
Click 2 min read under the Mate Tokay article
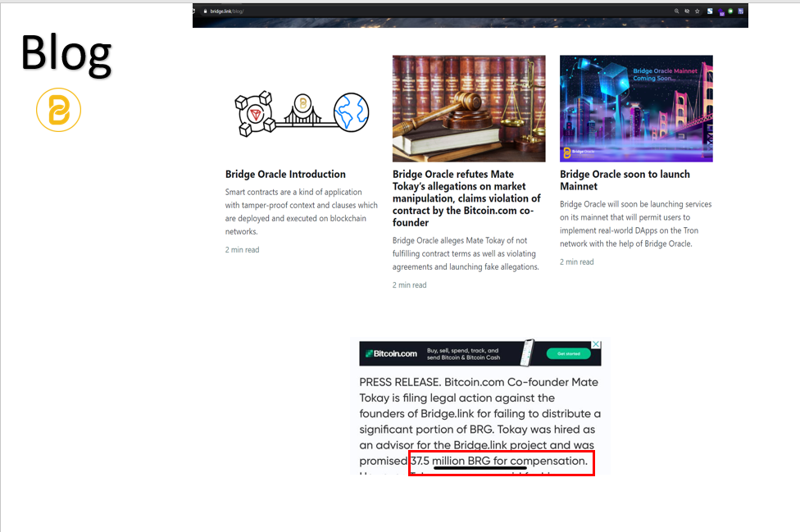pyautogui.click(x=409, y=285)
